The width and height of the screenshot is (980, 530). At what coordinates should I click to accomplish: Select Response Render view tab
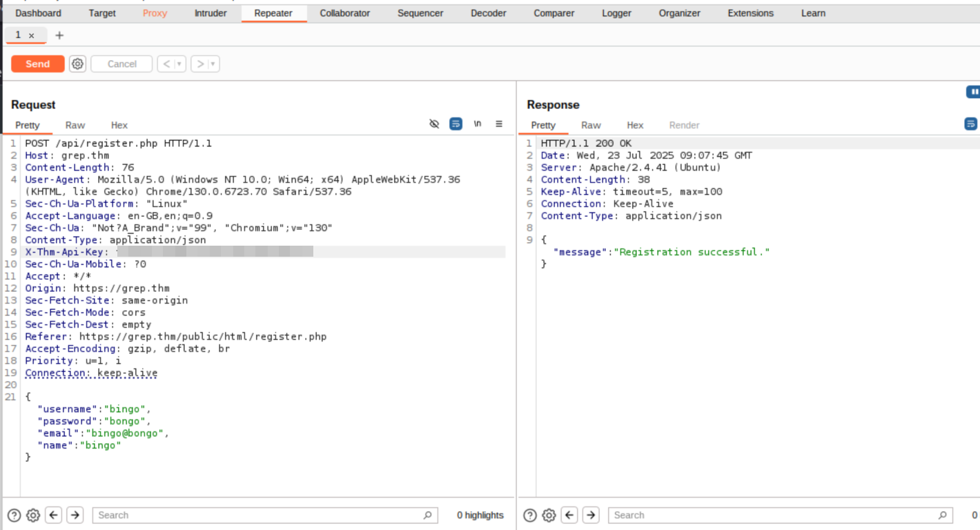pos(685,125)
